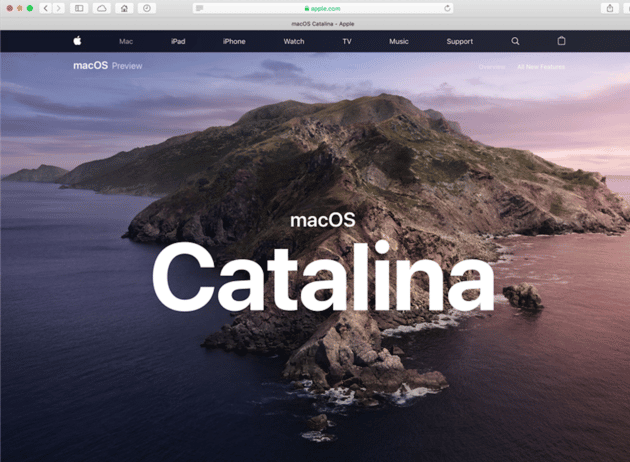Toggle the Safari sidebar button
The width and height of the screenshot is (630, 462).
click(x=79, y=8)
